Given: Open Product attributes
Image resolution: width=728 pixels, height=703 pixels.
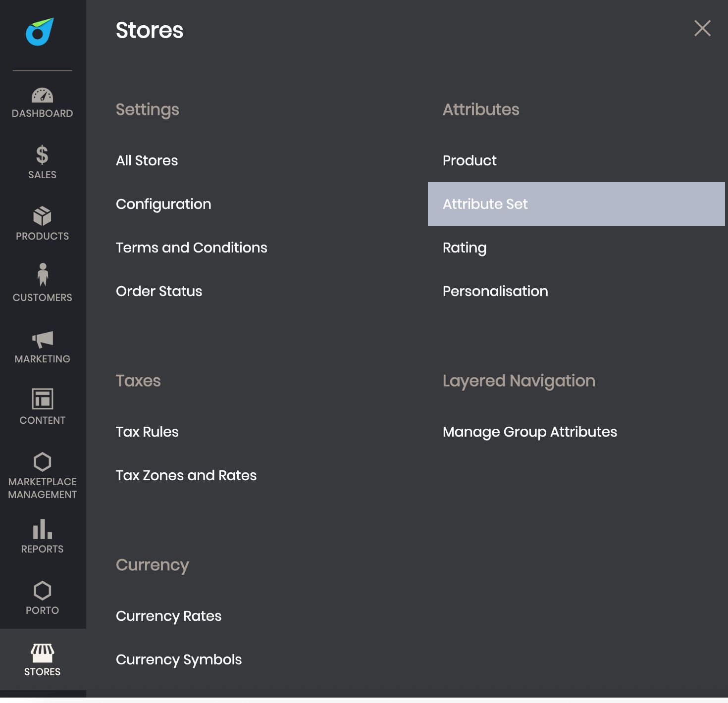Looking at the screenshot, I should click(469, 160).
